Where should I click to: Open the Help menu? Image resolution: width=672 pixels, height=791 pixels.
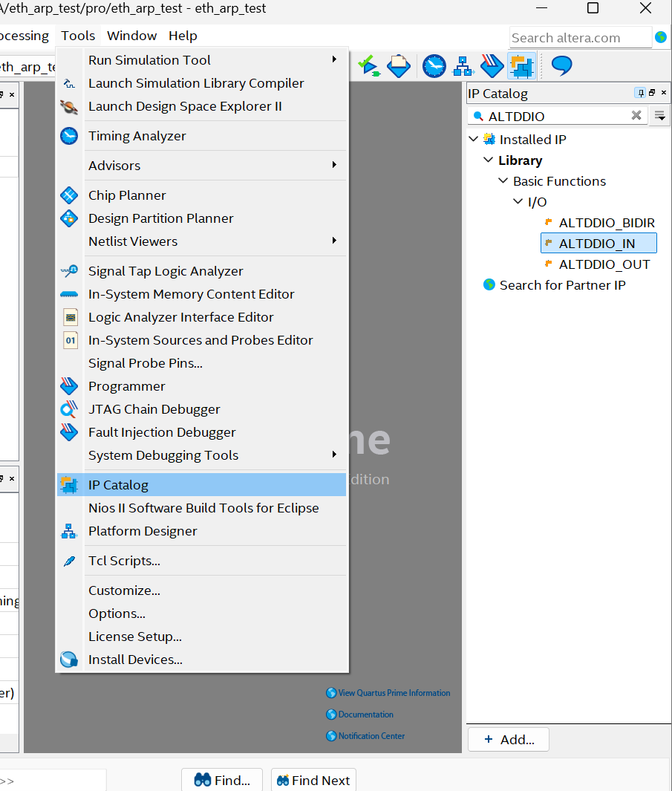point(183,36)
